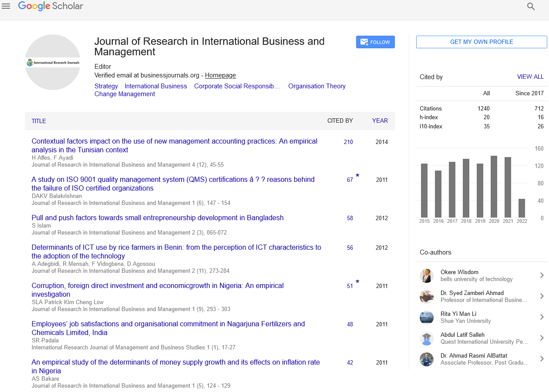The image size is (549, 392).
Task: Select the Strategy interest tag
Action: click(106, 86)
